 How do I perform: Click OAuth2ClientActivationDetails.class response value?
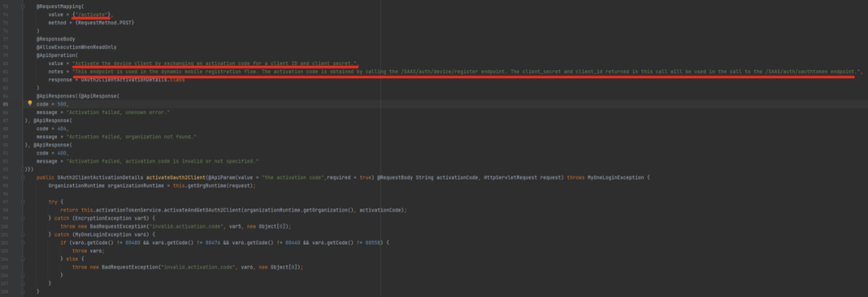pyautogui.click(x=133, y=80)
